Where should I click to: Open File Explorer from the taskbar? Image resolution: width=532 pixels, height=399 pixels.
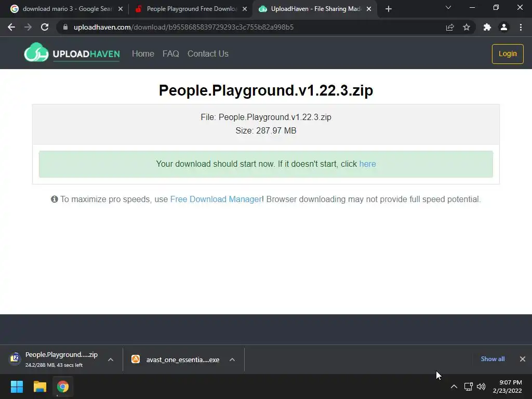39,387
